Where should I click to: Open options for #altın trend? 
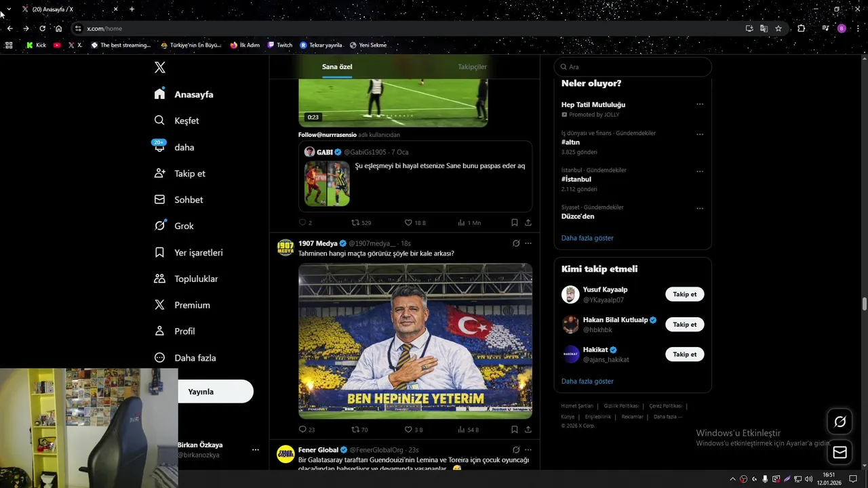click(700, 134)
